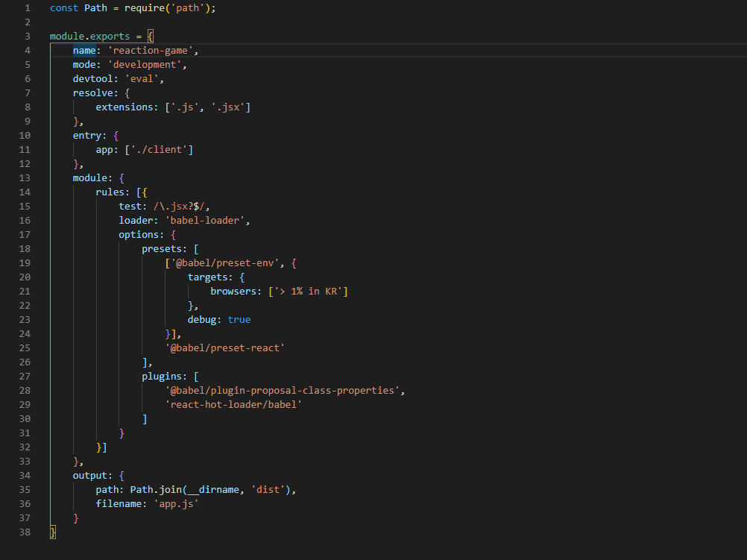This screenshot has height=560, width=747.
Task: Click the 'extensions' key on line 8
Action: [125, 107]
